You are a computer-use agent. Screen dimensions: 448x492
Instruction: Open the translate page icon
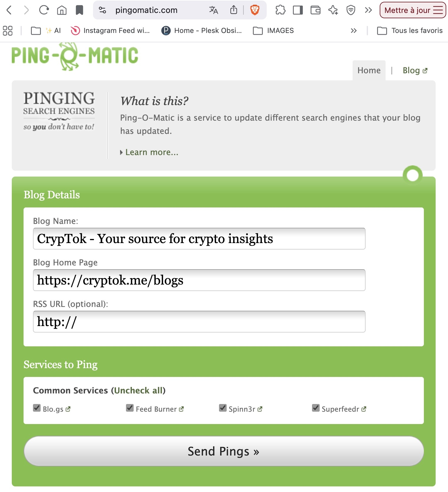tap(213, 10)
